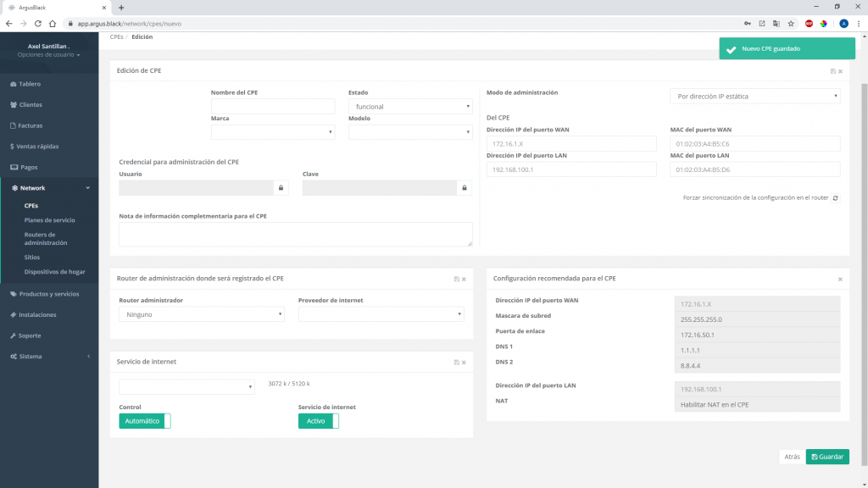The image size is (868, 488).
Task: Open the Soporte section
Action: click(25, 335)
